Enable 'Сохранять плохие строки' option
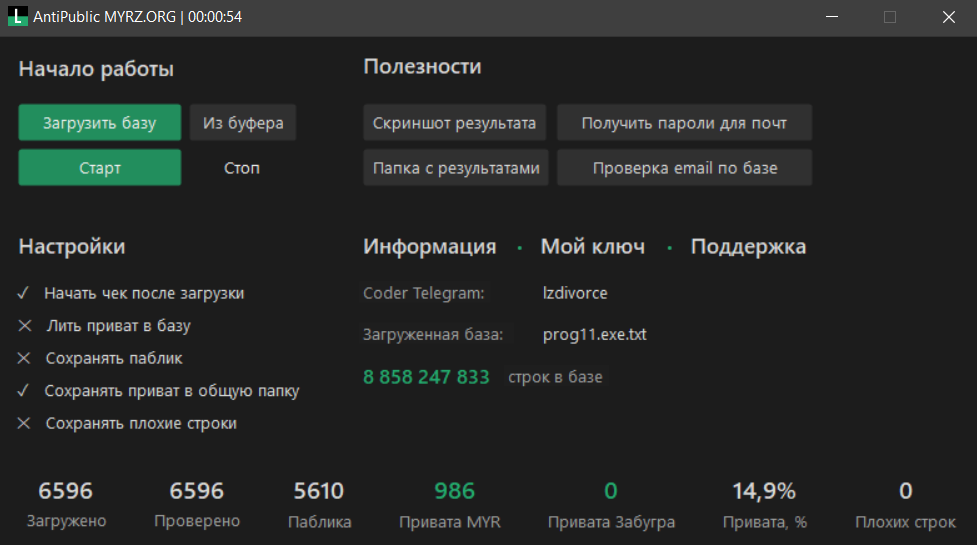This screenshot has height=545, width=977. click(x=24, y=423)
